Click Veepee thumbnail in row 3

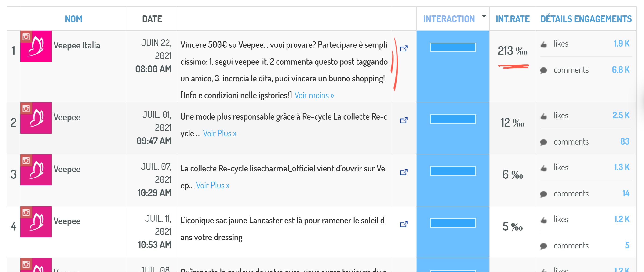[36, 170]
